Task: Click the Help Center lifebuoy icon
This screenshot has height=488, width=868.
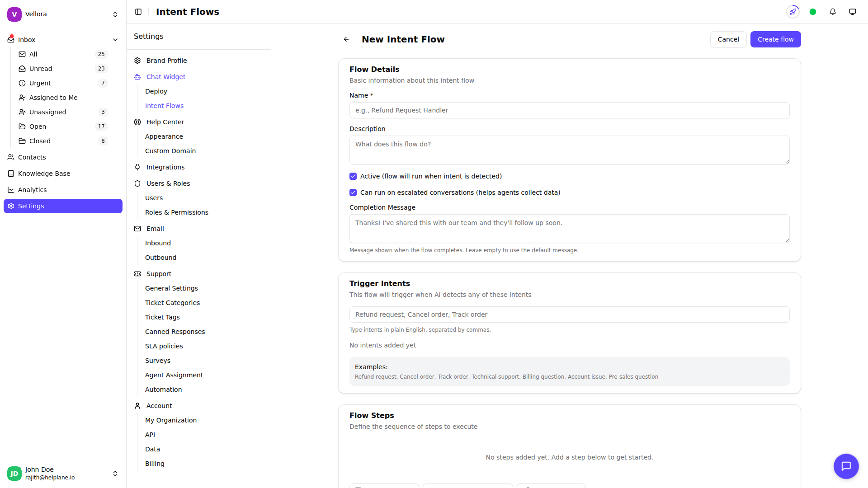Action: click(x=137, y=122)
